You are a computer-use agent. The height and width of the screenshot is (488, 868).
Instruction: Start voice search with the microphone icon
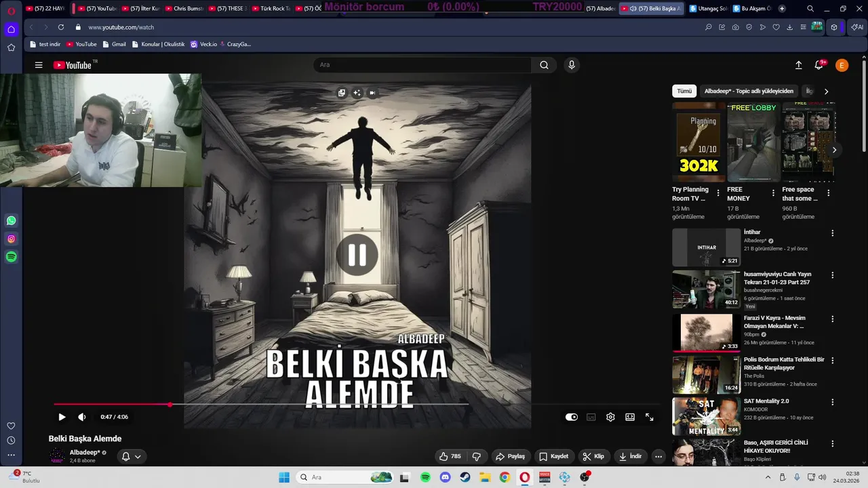[x=572, y=65]
